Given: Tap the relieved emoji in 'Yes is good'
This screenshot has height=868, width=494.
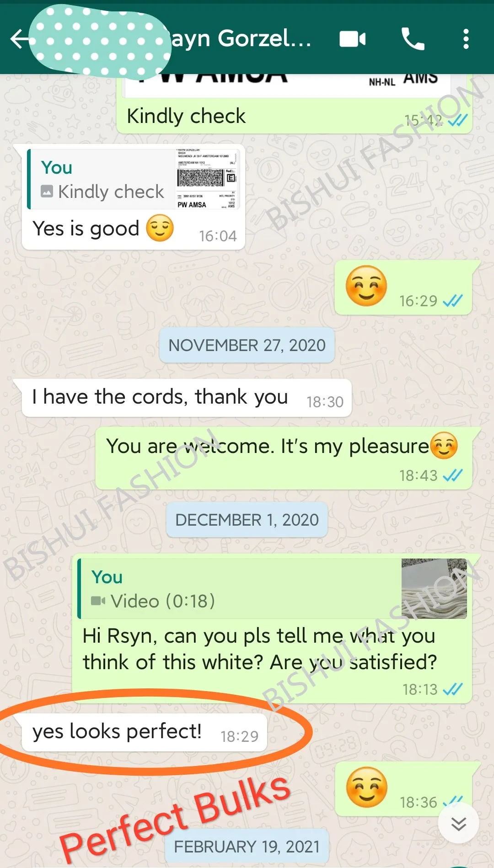Looking at the screenshot, I should pyautogui.click(x=160, y=228).
